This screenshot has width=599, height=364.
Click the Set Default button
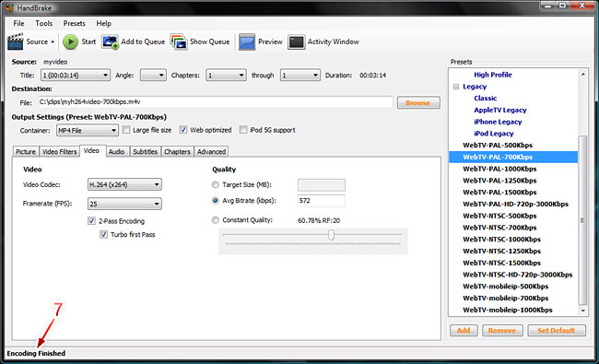pyautogui.click(x=557, y=331)
